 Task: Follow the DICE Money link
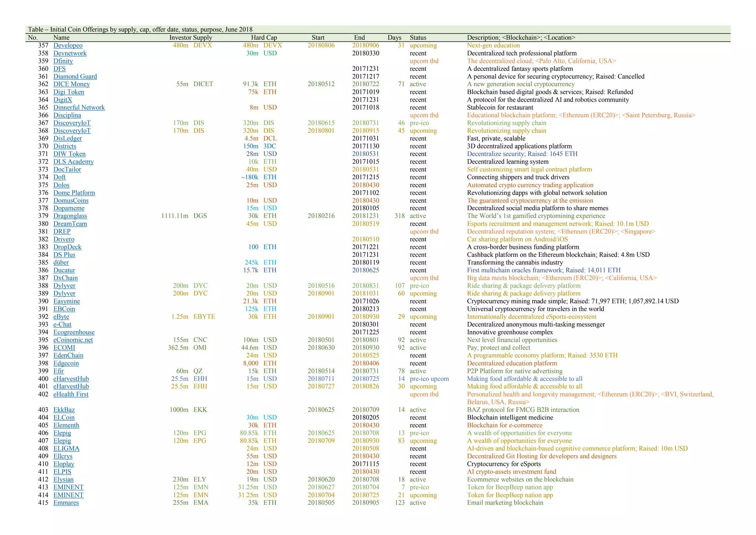pyautogui.click(x=72, y=84)
